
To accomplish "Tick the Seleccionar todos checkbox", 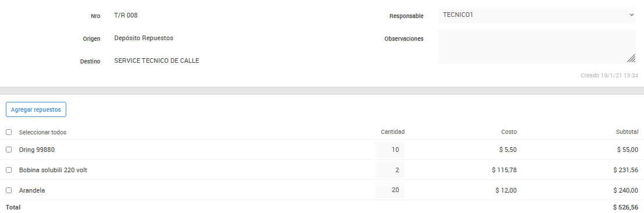I will point(9,132).
